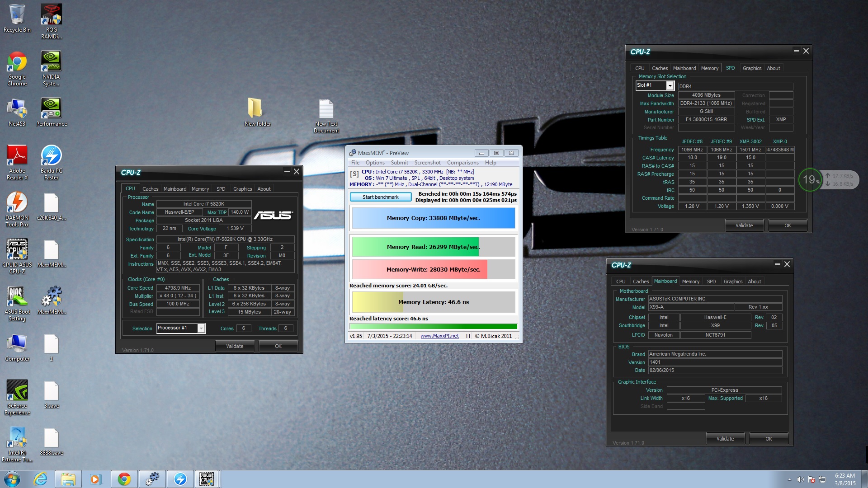Switch to CPU-Z taskbar button

click(x=207, y=479)
